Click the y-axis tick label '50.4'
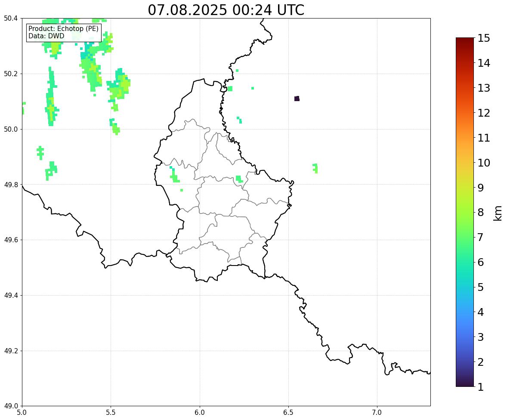Image resolution: width=507 pixels, height=420 pixels. [x=11, y=19]
